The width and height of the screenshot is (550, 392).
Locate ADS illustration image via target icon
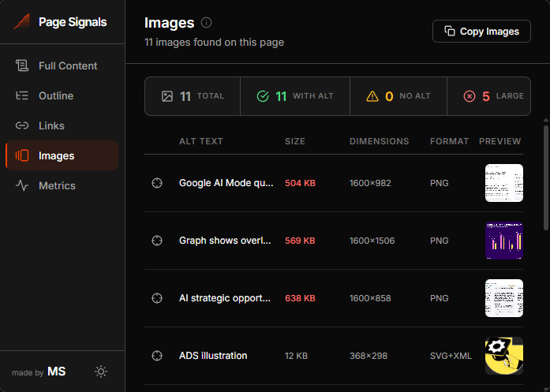[157, 356]
